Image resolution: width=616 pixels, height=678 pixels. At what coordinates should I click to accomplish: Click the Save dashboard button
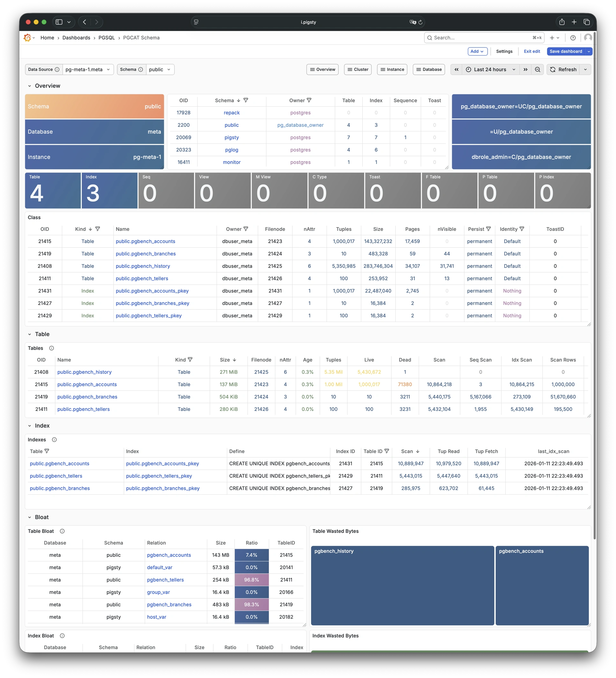click(x=566, y=51)
